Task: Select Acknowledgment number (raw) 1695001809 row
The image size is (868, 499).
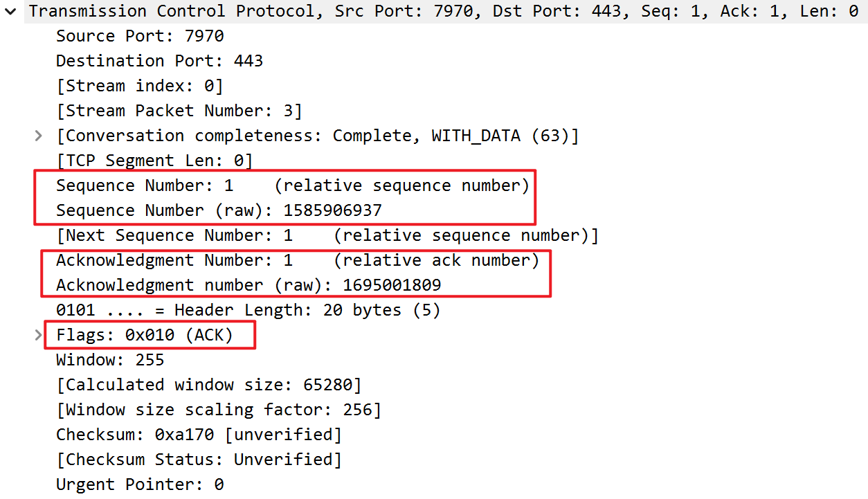Action: (248, 285)
